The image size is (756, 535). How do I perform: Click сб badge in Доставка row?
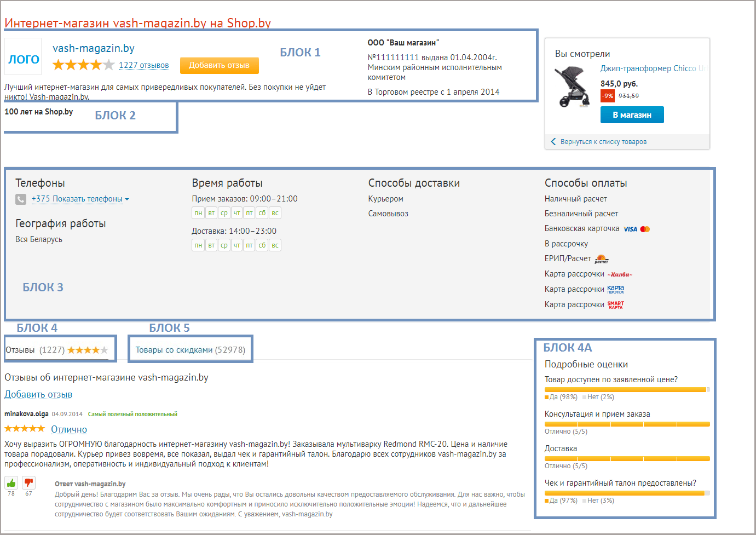pyautogui.click(x=262, y=245)
